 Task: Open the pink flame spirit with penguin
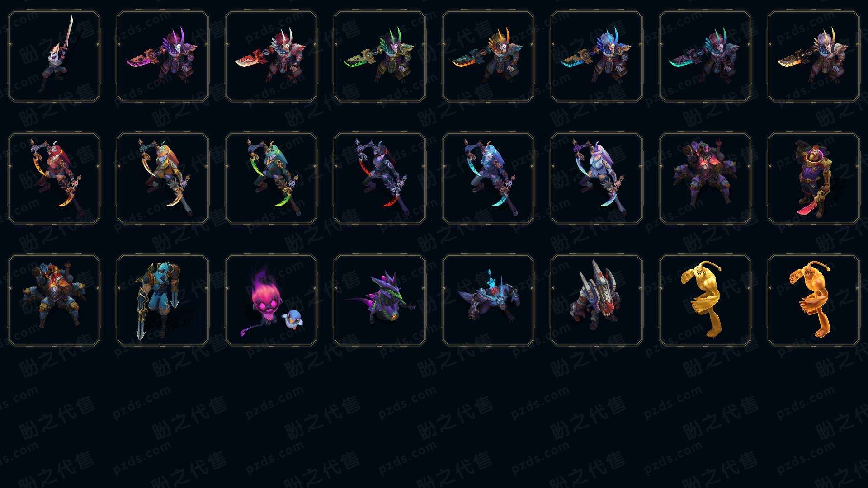[271, 300]
